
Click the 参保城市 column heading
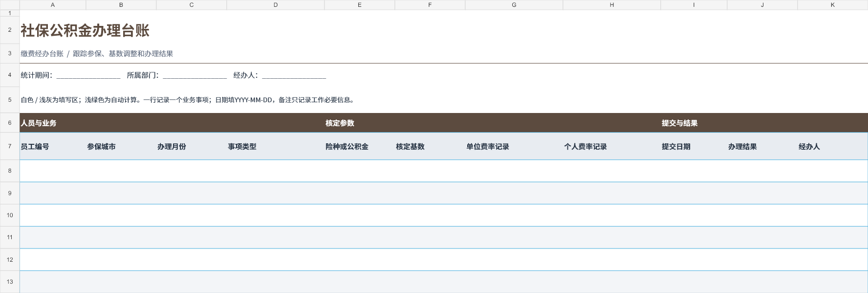(101, 147)
